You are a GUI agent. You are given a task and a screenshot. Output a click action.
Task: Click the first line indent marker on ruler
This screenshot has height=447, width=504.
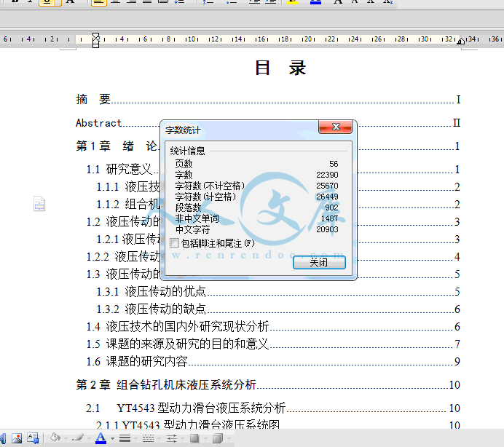pos(96,36)
